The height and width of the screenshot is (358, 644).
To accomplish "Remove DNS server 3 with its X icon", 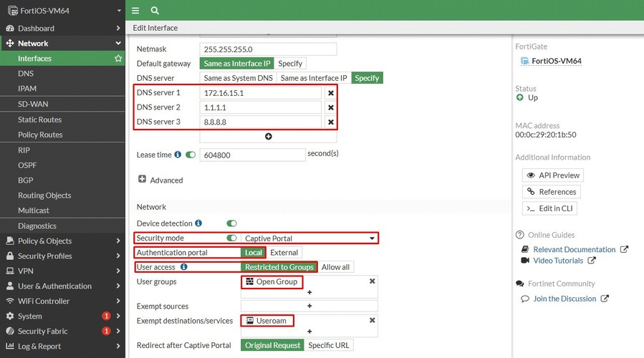I will pos(331,122).
